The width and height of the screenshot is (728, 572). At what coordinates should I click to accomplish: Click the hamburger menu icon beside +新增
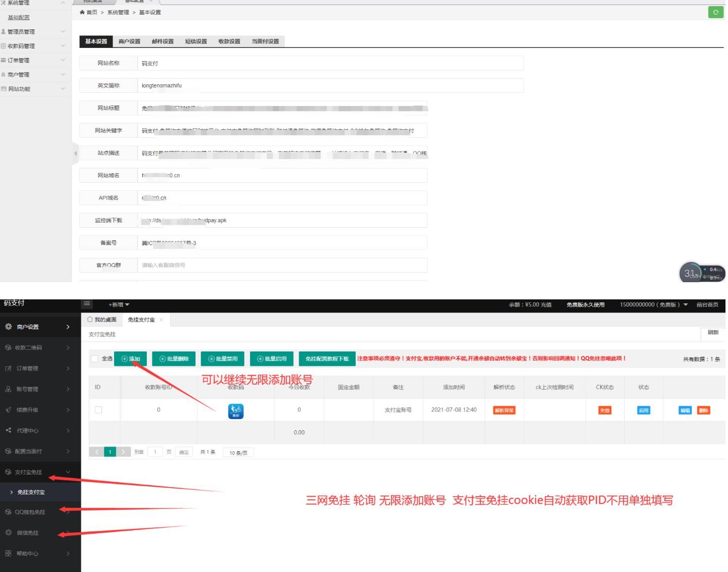[x=88, y=304]
